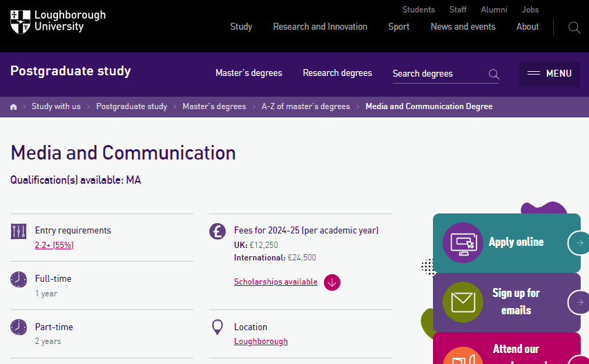The height and width of the screenshot is (364, 589).
Task: Click the Apply online text
Action: point(516,242)
